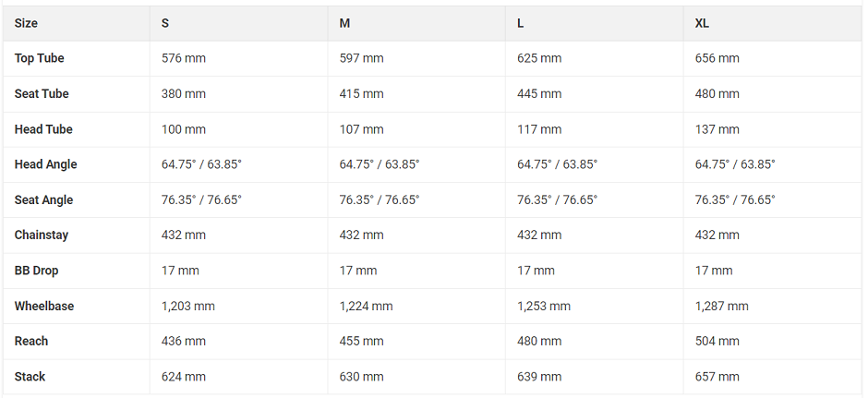
Task: Click the Wheelbase row label
Action: click(x=44, y=306)
